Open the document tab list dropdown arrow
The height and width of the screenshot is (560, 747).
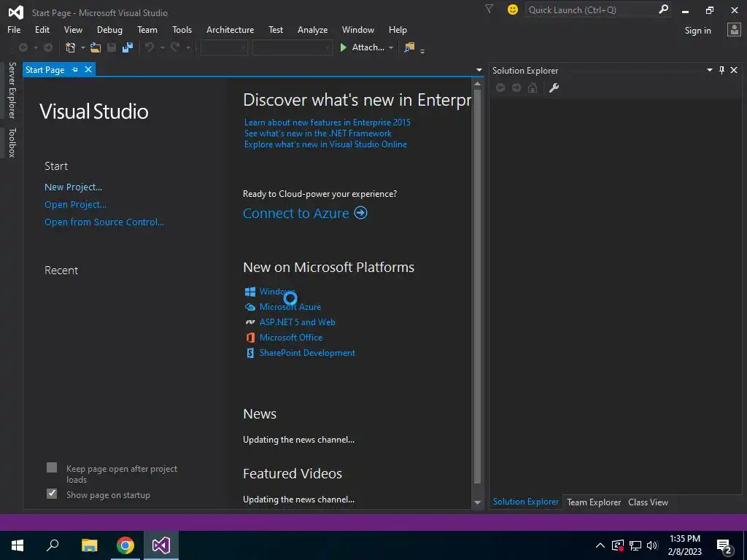479,70
